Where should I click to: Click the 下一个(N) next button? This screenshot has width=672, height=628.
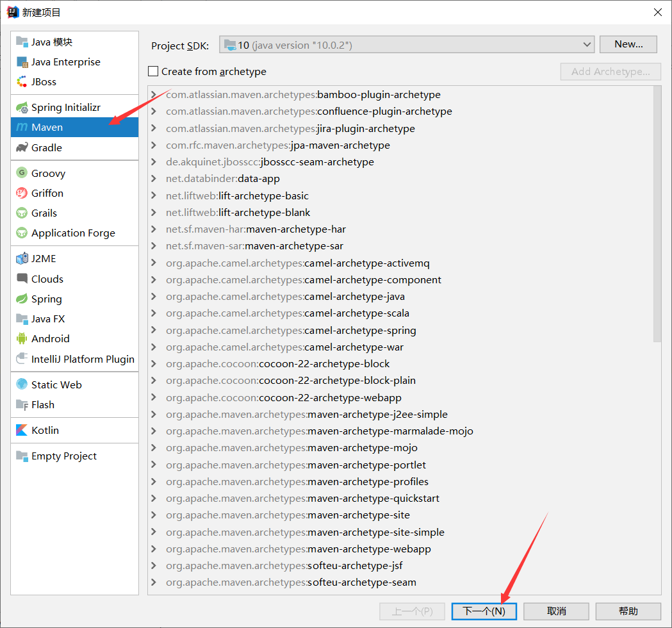[x=484, y=611]
